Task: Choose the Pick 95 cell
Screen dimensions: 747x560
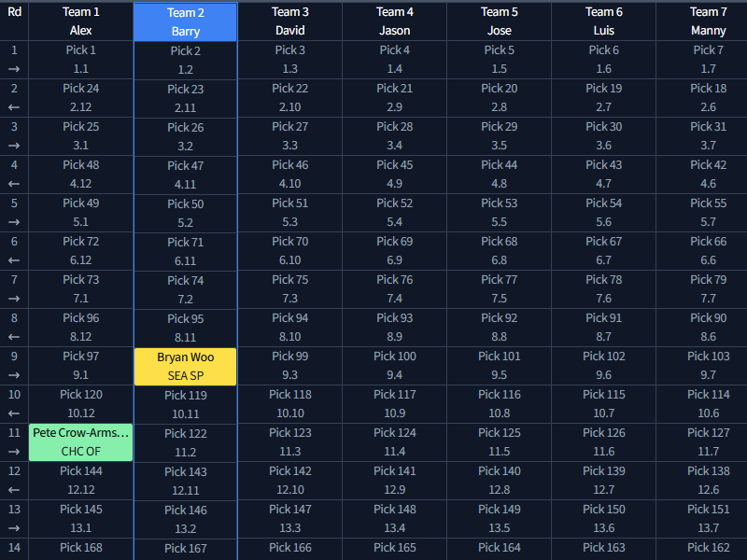Action: point(185,329)
